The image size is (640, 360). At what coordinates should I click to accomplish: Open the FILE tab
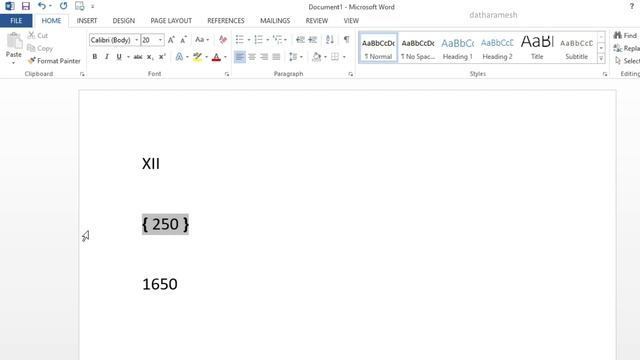16,21
